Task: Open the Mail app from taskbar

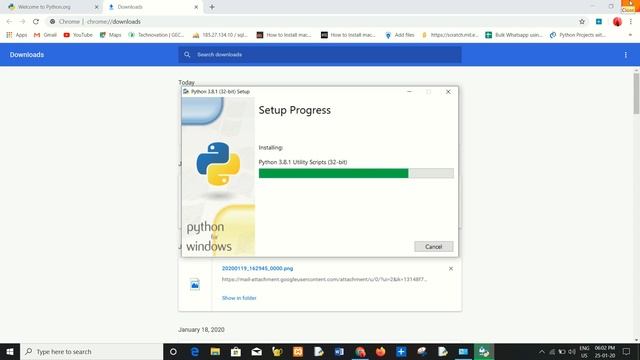Action: tap(256, 351)
